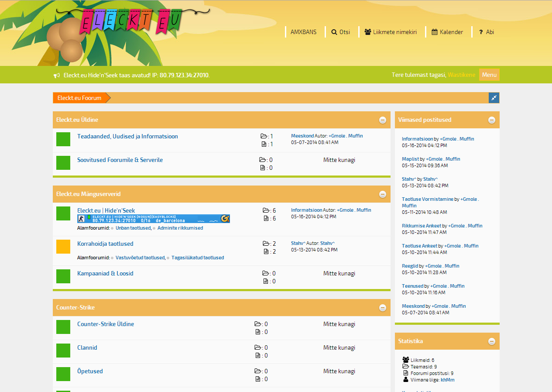Click the users icon beside Liikmete nimekiri
This screenshot has height=392, width=552.
pos(368,32)
